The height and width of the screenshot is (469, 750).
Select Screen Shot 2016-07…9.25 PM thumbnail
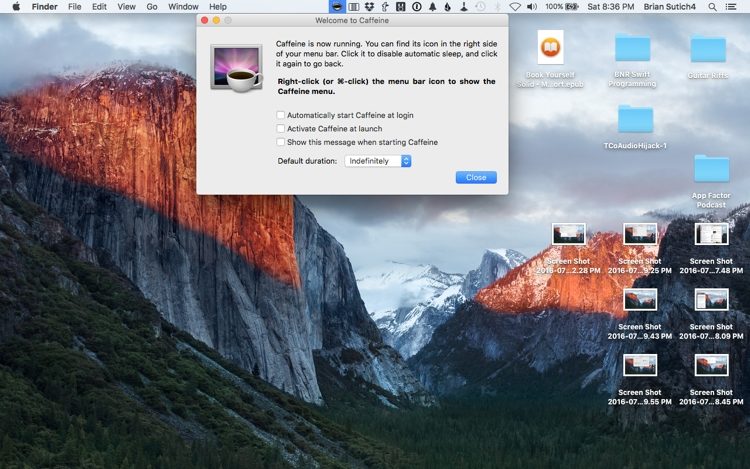click(x=640, y=234)
